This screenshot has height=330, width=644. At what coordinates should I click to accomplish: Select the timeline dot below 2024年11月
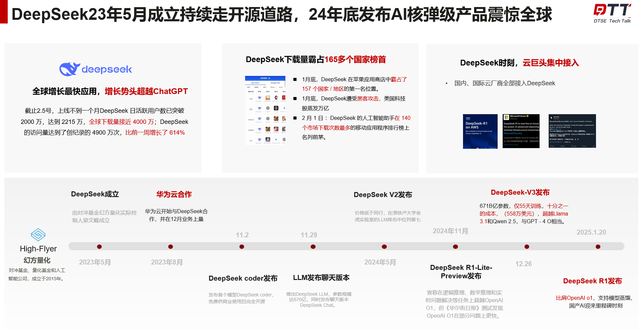click(x=455, y=247)
